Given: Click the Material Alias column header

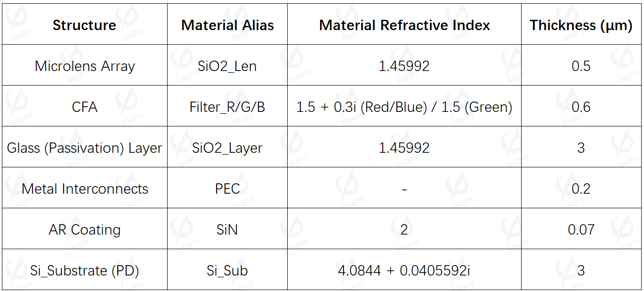Looking at the screenshot, I should click(x=227, y=25).
